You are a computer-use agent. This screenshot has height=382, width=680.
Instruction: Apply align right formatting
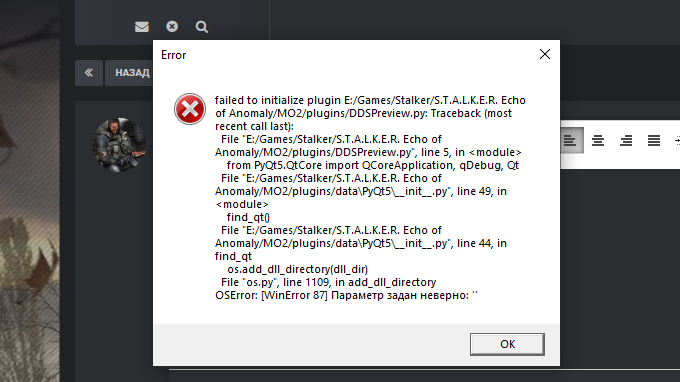click(626, 140)
